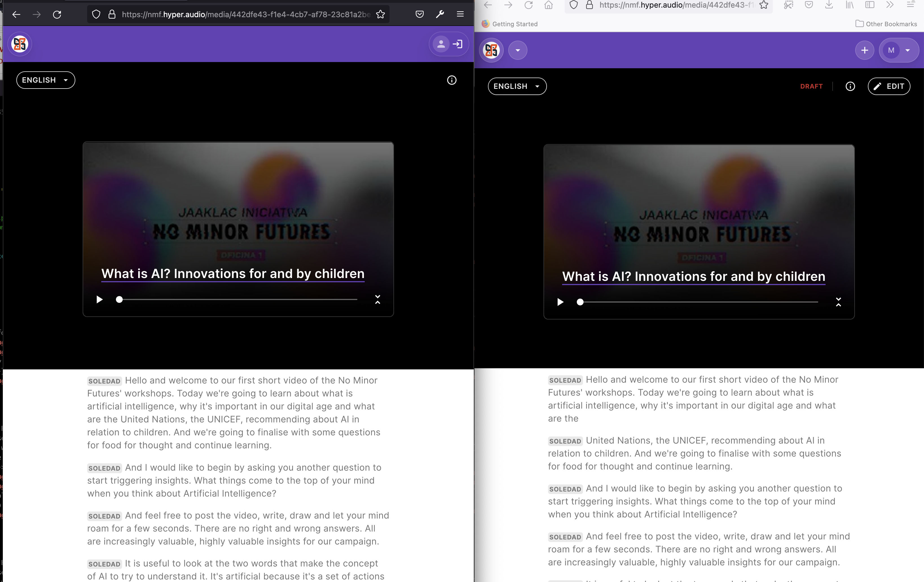Viewport: 924px width, 582px height.
Task: Open ENGLISH language dropdown in right window
Action: [517, 86]
